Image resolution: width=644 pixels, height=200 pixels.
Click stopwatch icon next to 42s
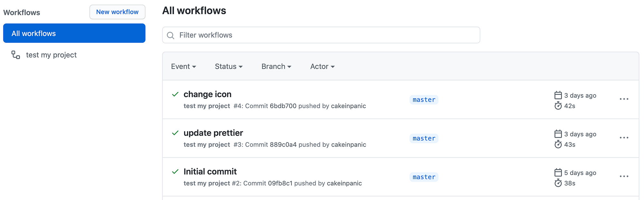pyautogui.click(x=558, y=105)
